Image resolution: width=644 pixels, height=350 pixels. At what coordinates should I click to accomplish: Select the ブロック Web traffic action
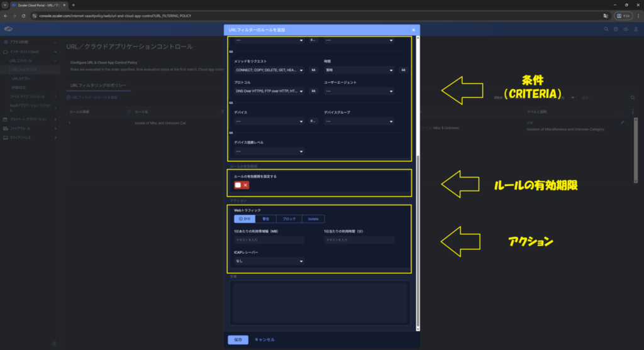pos(289,219)
